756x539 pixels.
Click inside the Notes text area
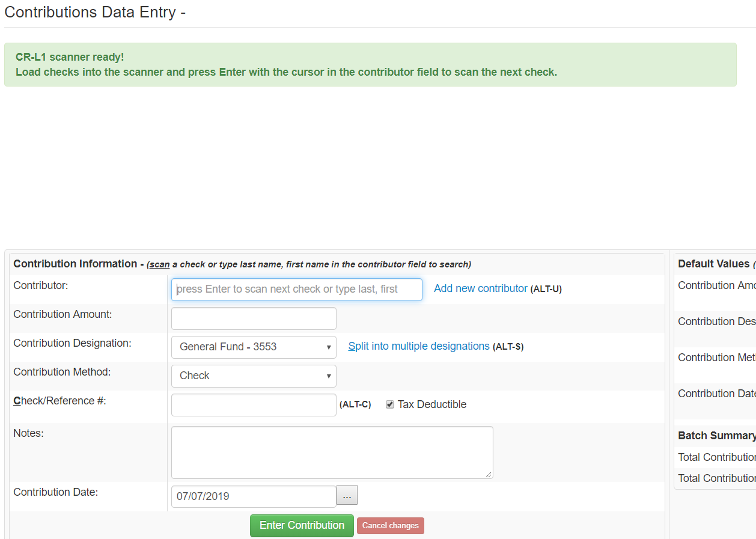click(332, 452)
